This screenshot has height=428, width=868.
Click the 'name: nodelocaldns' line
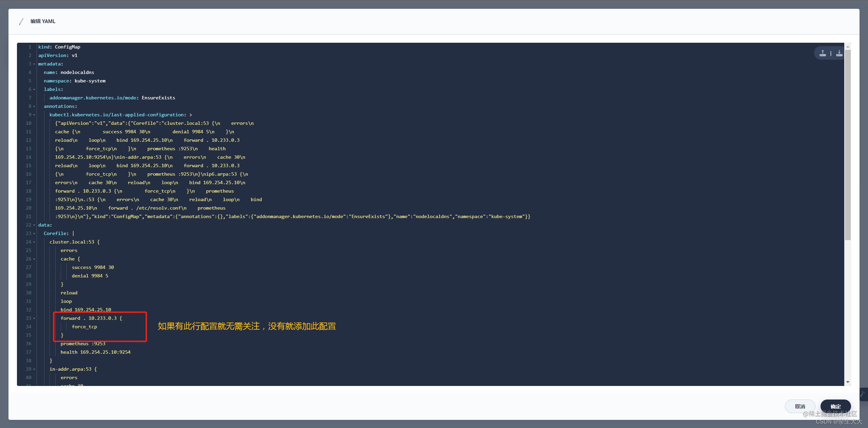(x=69, y=72)
